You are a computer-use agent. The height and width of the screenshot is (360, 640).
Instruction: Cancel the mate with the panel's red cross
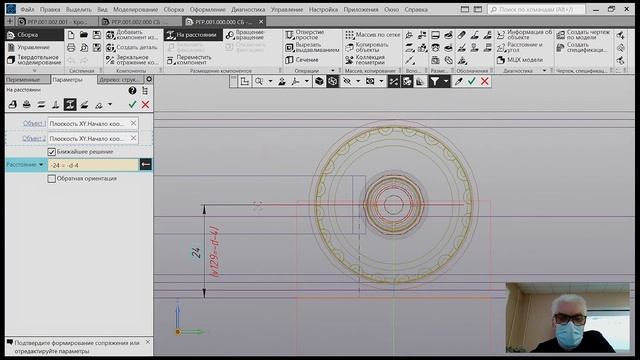click(145, 105)
